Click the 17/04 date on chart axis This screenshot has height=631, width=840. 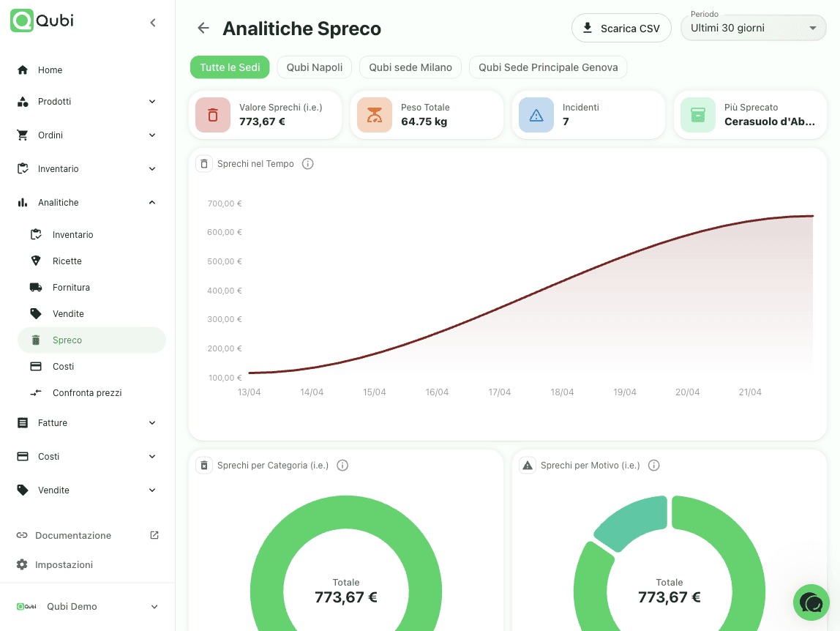[x=499, y=392]
